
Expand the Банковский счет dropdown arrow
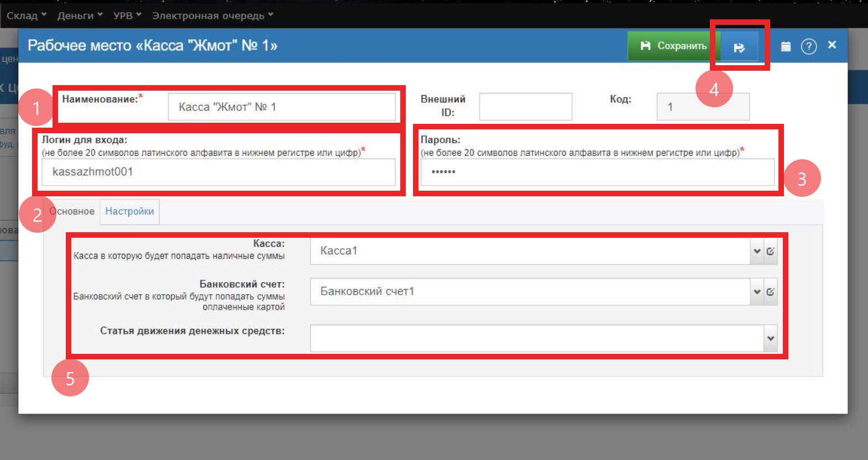757,292
